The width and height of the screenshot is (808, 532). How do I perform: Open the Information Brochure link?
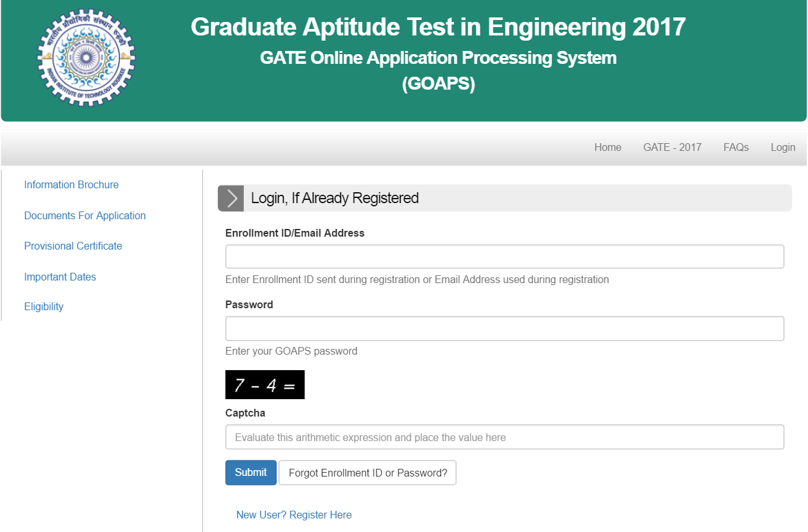(x=72, y=184)
